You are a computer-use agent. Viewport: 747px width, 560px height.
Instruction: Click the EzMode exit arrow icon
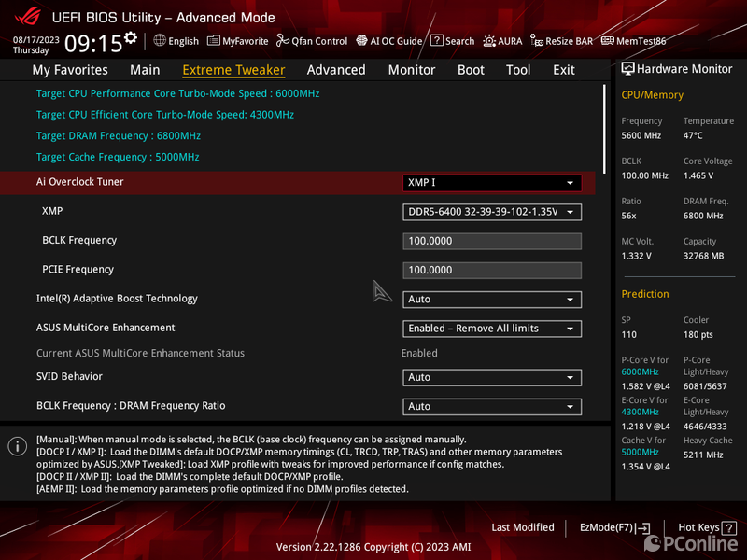point(643,527)
